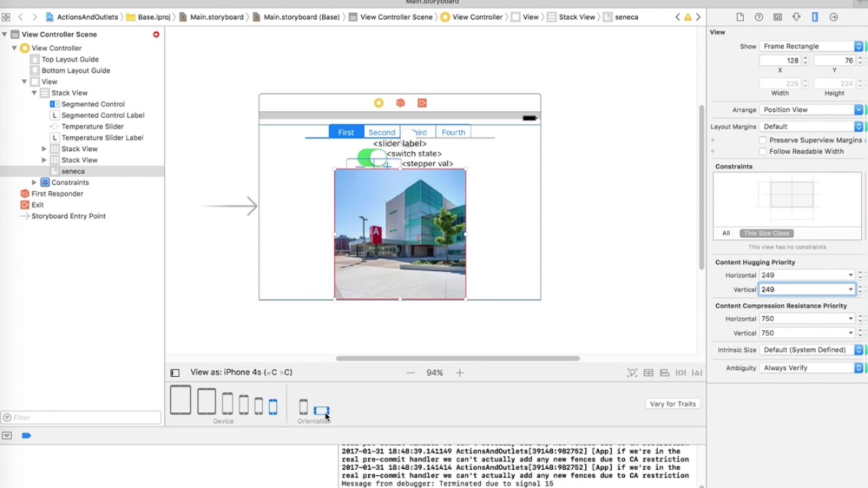The height and width of the screenshot is (488, 868).
Task: Open the Identity inspector
Action: [x=778, y=17]
